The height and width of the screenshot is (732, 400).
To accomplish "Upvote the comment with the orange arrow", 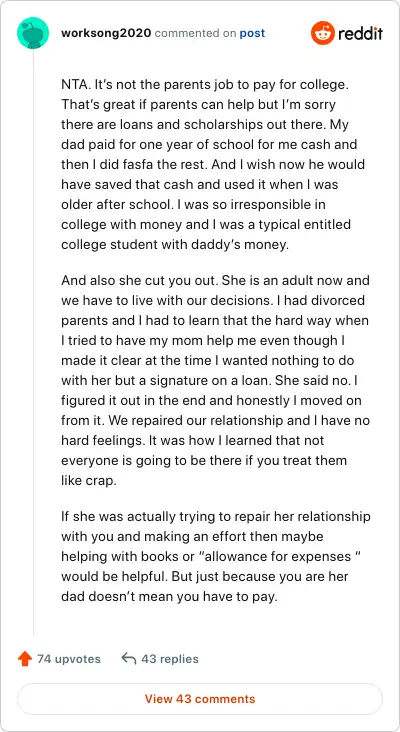I will (25, 659).
